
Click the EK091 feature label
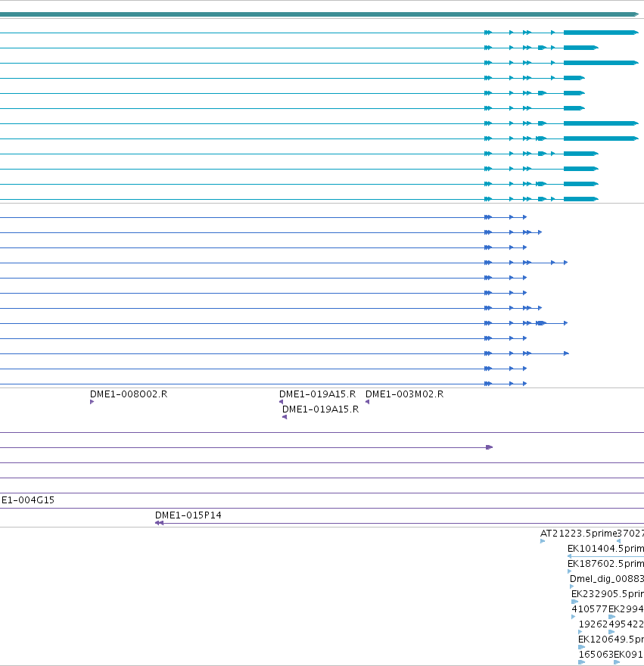click(628, 655)
